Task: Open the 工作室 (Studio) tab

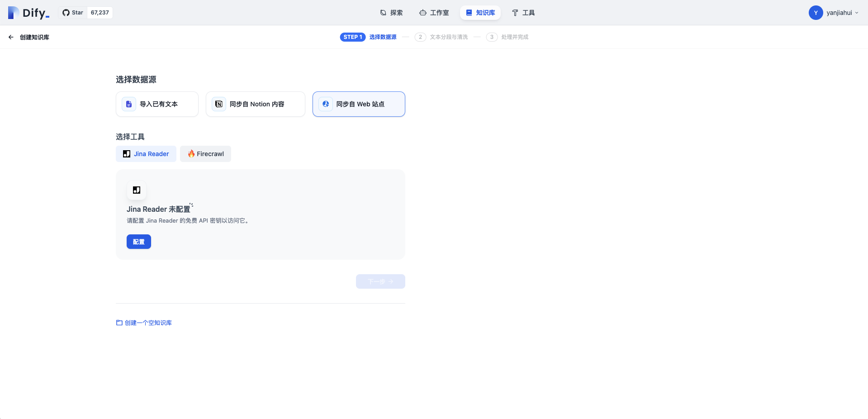Action: click(x=434, y=13)
